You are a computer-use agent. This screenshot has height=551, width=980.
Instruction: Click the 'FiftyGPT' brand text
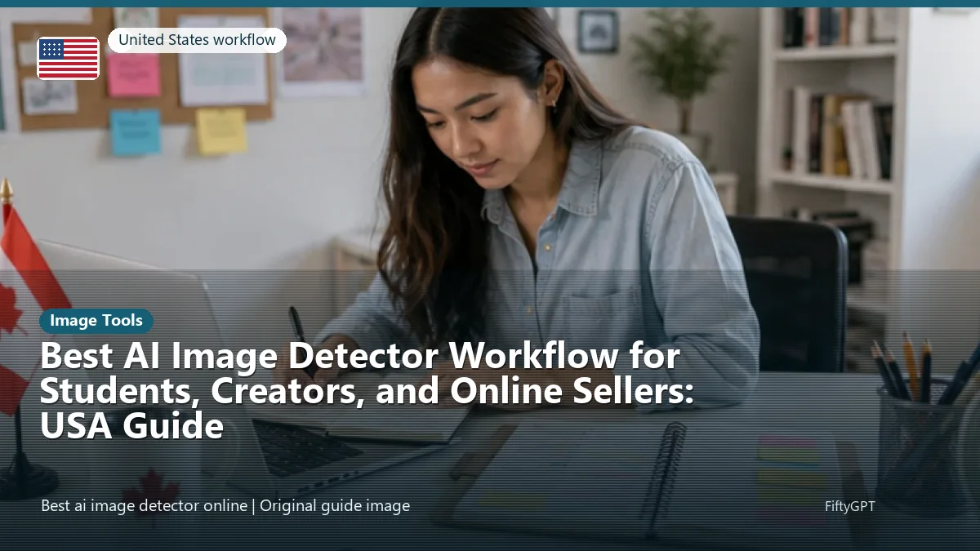(x=849, y=506)
